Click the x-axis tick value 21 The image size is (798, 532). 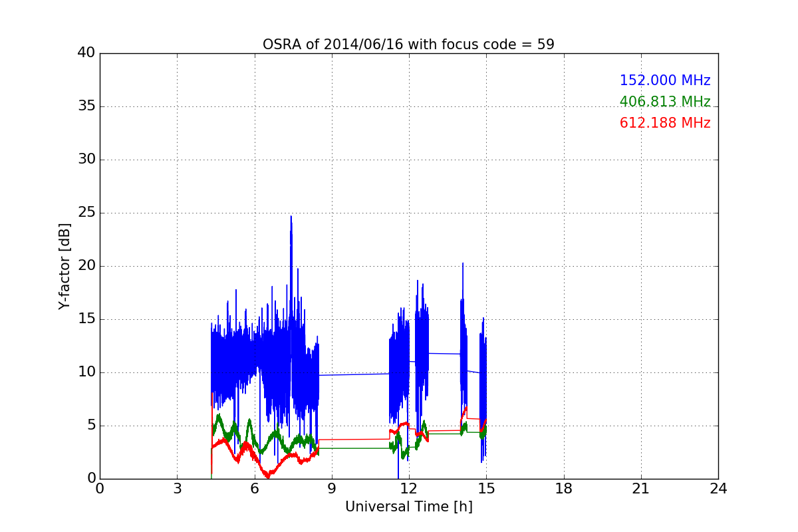pos(640,489)
